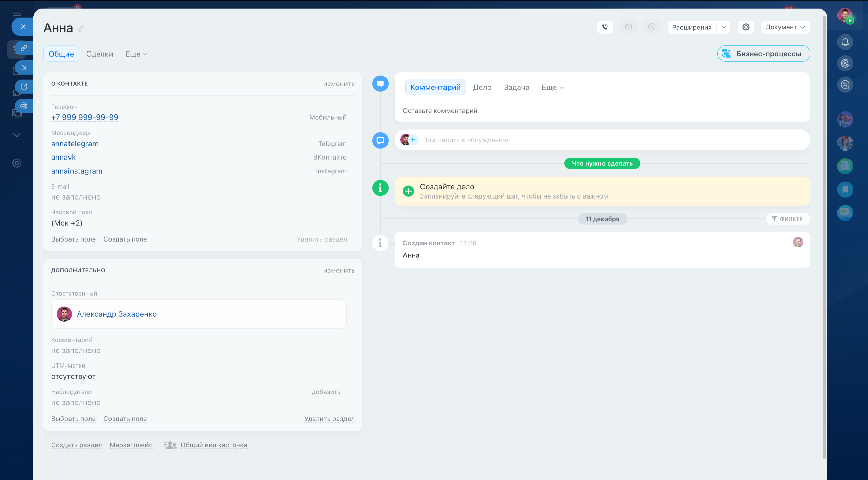This screenshot has width=868, height=480.
Task: Close the contact card slider
Action: 23,27
